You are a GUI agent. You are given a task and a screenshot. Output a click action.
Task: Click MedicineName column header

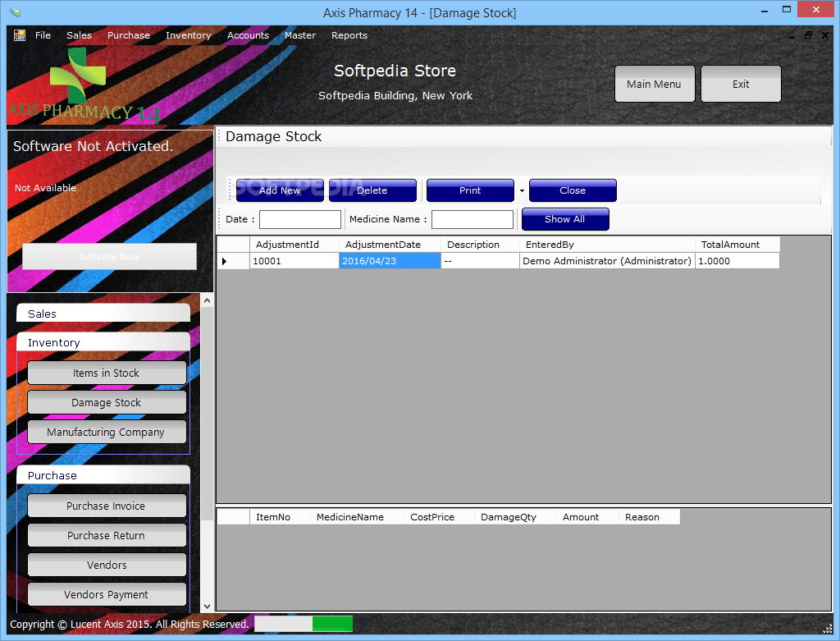pyautogui.click(x=357, y=517)
